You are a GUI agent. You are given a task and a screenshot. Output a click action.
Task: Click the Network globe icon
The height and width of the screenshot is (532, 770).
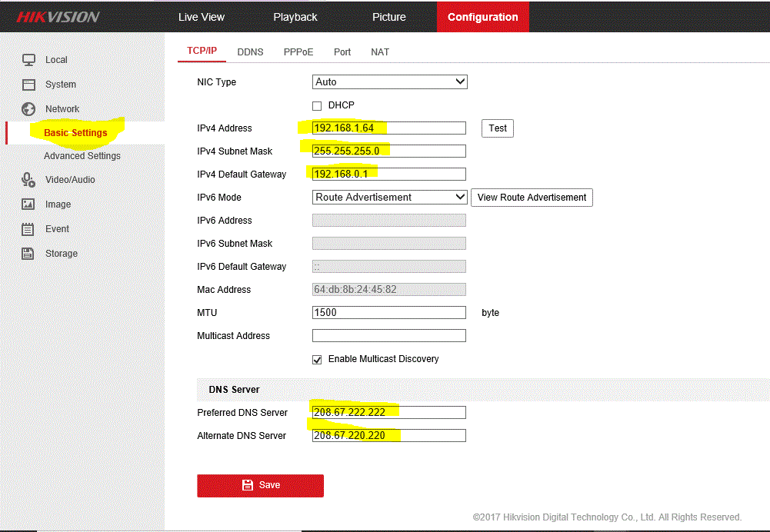pos(28,109)
